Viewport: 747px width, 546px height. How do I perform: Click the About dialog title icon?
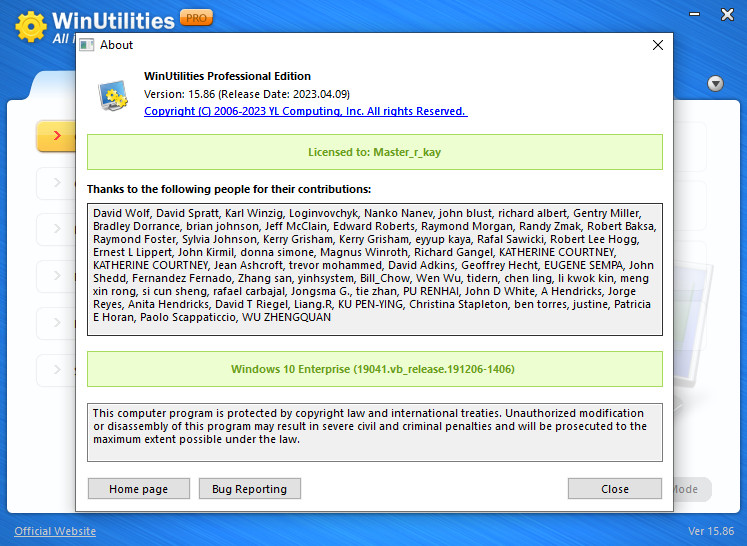(87, 45)
